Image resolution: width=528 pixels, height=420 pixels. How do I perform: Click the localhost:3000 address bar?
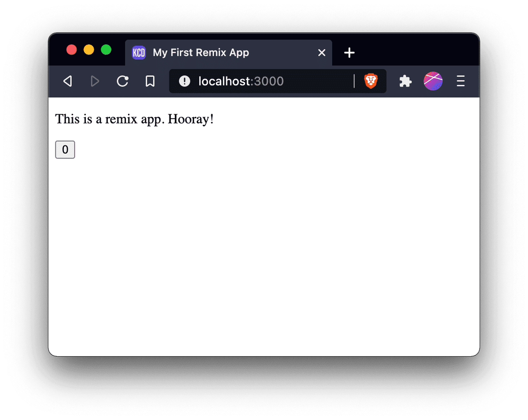coord(278,81)
